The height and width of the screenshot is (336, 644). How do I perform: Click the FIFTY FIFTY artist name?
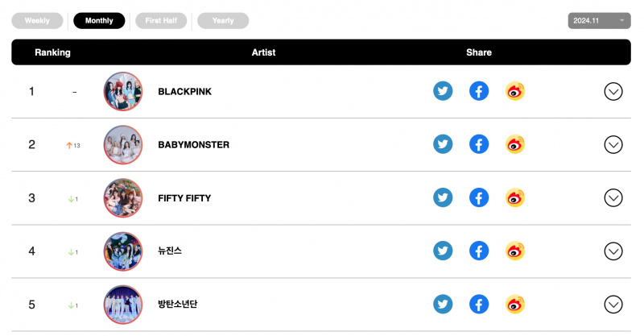(184, 198)
